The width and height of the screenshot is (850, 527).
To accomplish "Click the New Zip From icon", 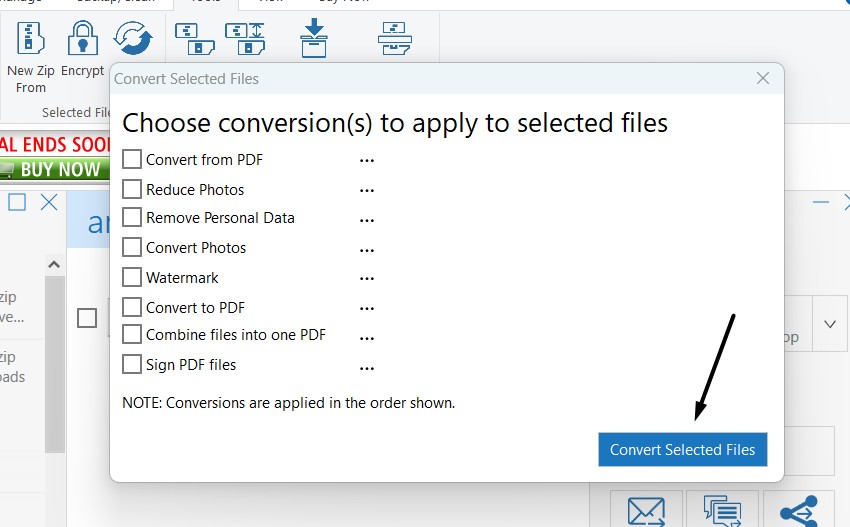I will tap(32, 39).
